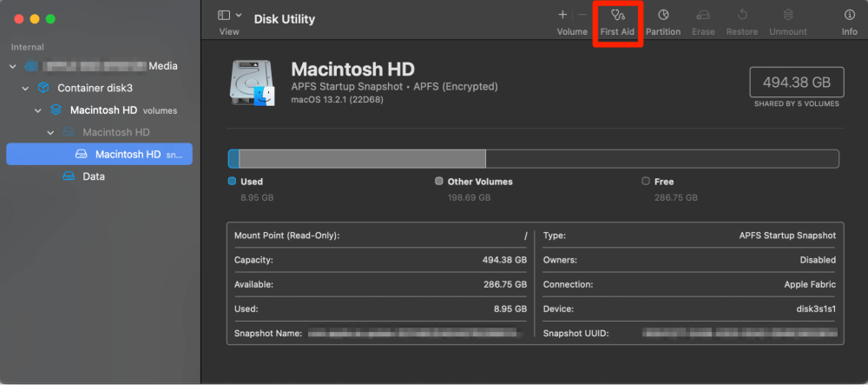Open the View sidebar options icon
The image size is (868, 385).
(224, 16)
